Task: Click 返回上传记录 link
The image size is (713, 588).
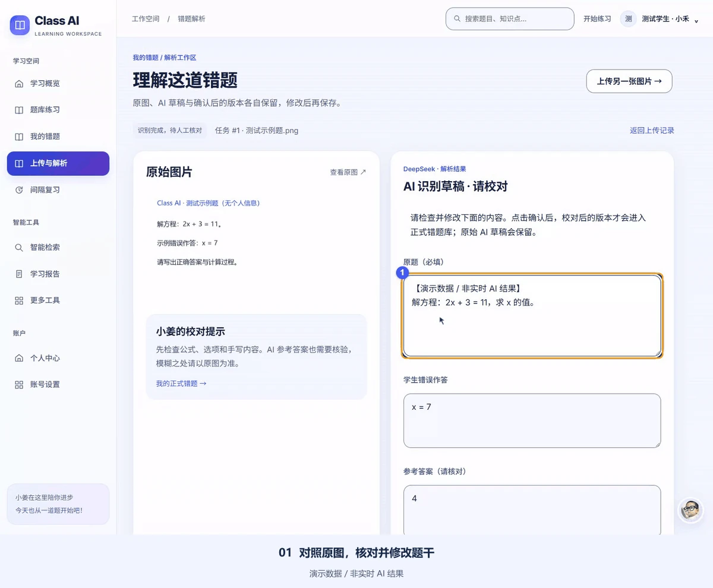Action: pos(652,131)
